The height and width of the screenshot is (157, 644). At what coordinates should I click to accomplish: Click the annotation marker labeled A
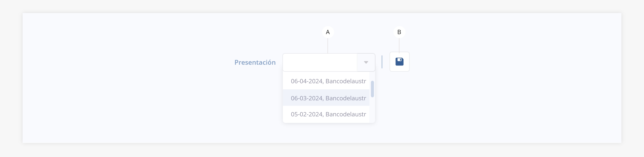point(328,32)
